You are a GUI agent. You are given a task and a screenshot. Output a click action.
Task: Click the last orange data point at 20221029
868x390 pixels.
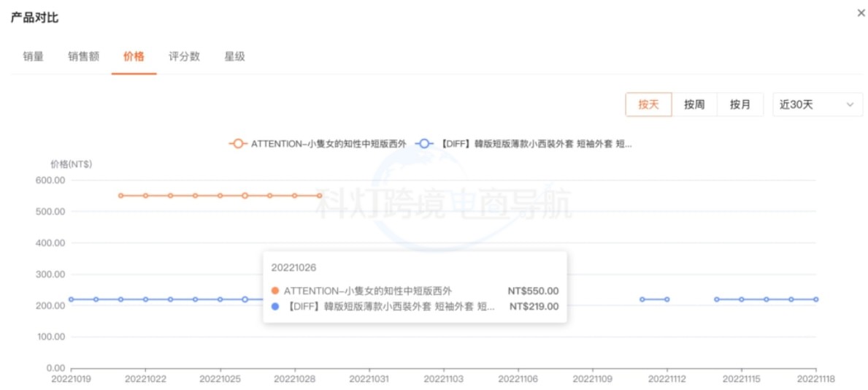pyautogui.click(x=320, y=196)
